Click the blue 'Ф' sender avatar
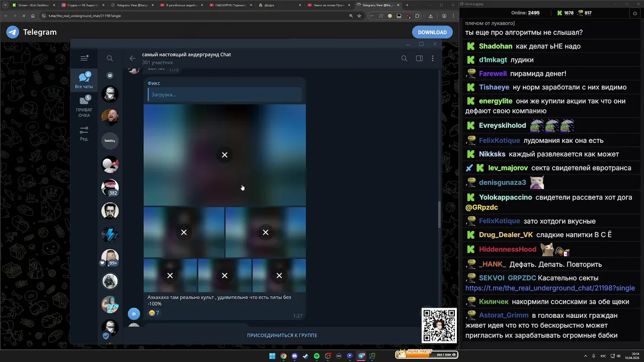 [x=133, y=314]
